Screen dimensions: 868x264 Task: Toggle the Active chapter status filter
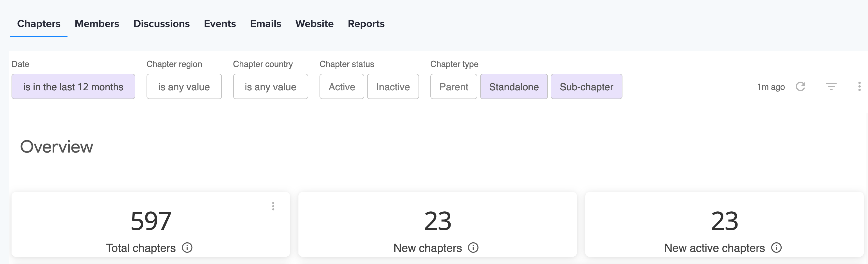(x=342, y=87)
